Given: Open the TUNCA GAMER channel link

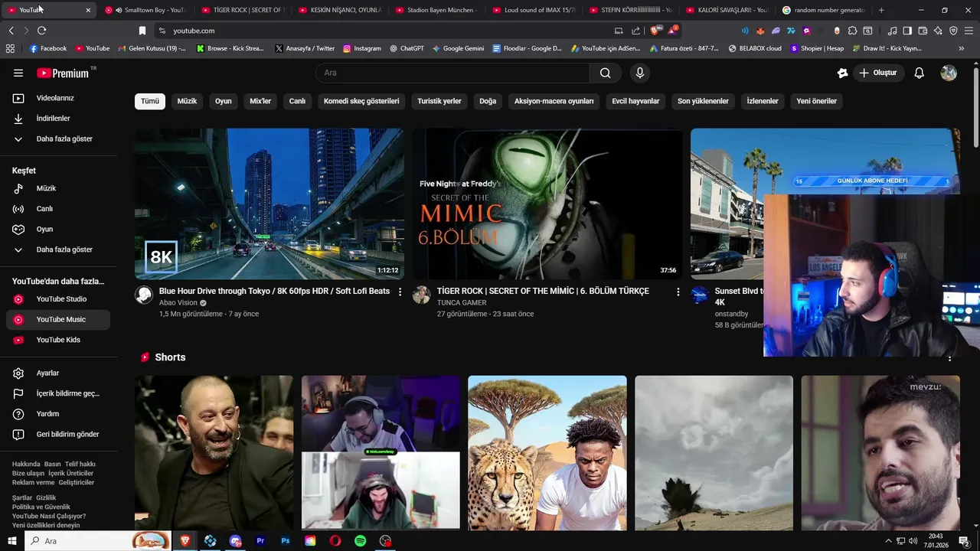Looking at the screenshot, I should pos(462,303).
